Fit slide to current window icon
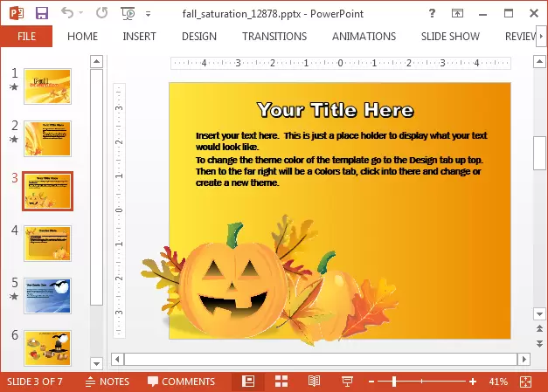Image resolution: width=548 pixels, height=392 pixels. (x=525, y=382)
